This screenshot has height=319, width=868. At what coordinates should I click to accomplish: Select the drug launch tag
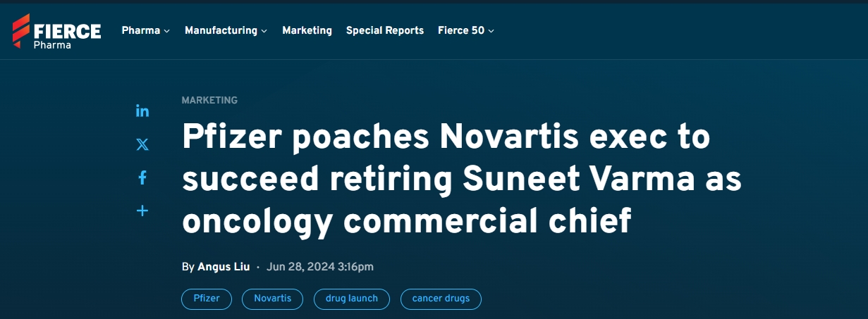pos(351,299)
